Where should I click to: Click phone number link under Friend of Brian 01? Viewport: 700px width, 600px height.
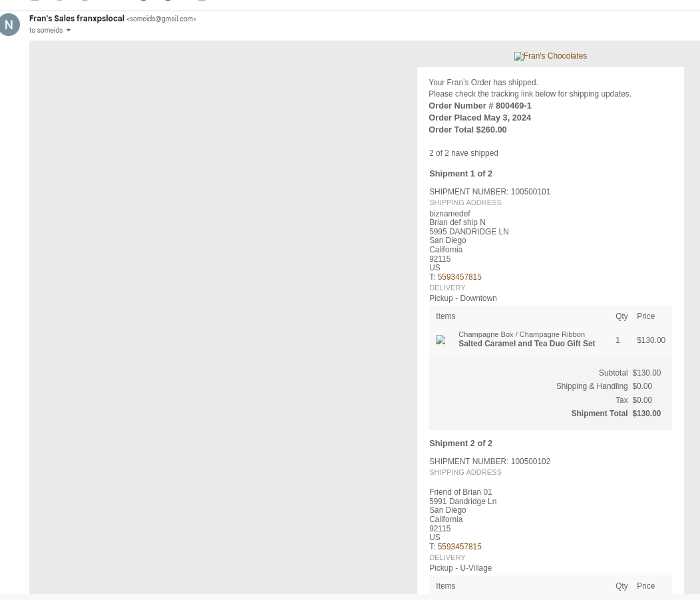[x=459, y=547]
